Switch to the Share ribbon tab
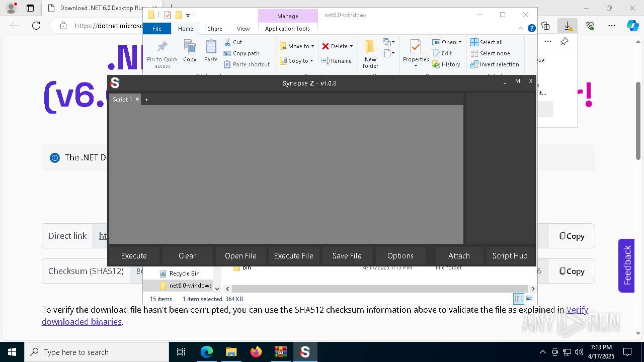This screenshot has width=644, height=362. coord(215,29)
